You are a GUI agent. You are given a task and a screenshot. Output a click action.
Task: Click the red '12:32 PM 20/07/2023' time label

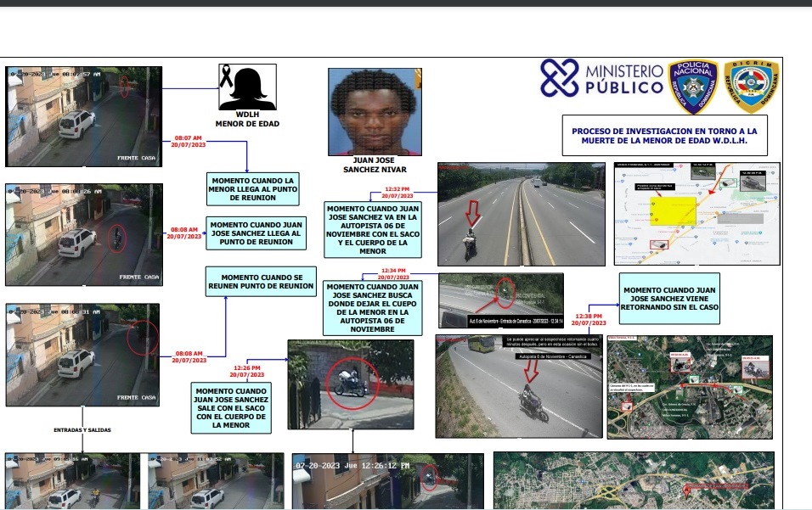[x=398, y=193]
